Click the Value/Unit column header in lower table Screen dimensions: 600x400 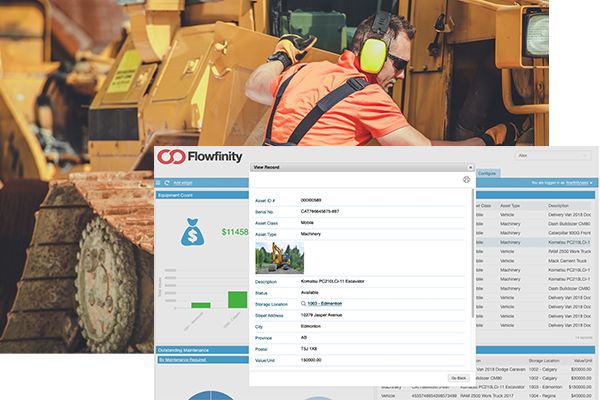click(x=583, y=361)
